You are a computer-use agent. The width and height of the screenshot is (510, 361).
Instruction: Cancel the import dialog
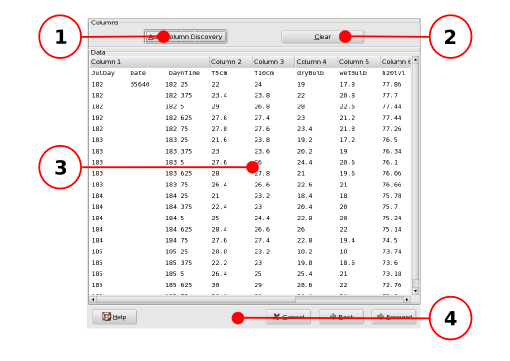tap(288, 317)
